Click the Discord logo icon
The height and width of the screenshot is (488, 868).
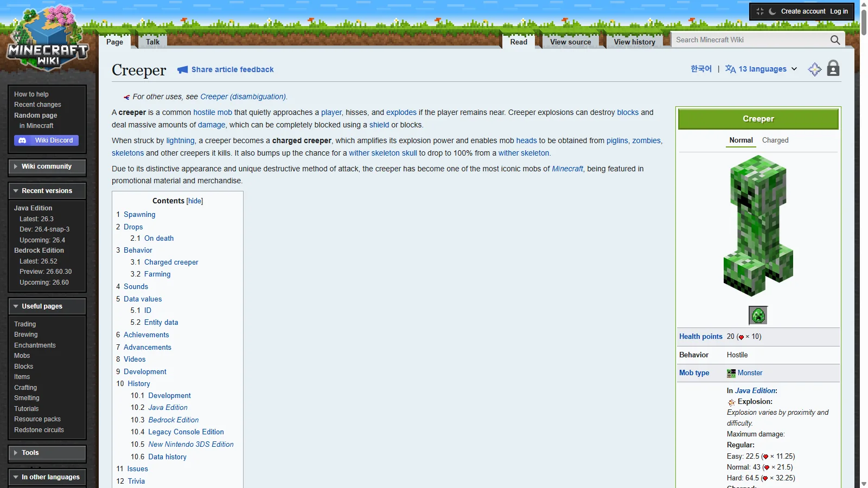click(x=22, y=140)
